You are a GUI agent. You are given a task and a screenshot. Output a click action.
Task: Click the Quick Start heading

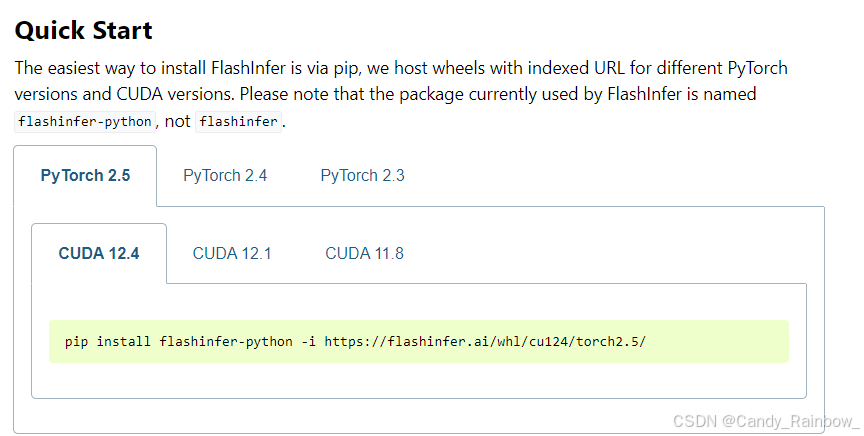[83, 30]
